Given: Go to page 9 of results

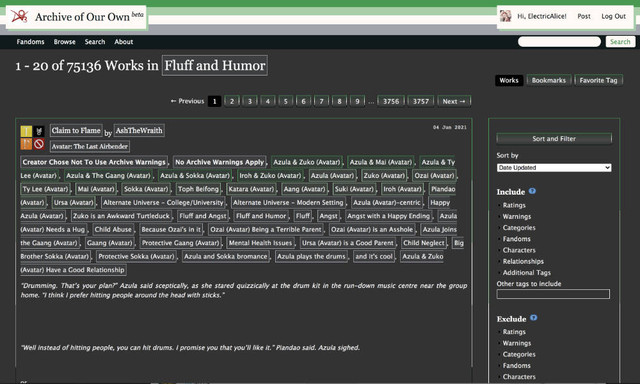Looking at the screenshot, I should tap(357, 101).
